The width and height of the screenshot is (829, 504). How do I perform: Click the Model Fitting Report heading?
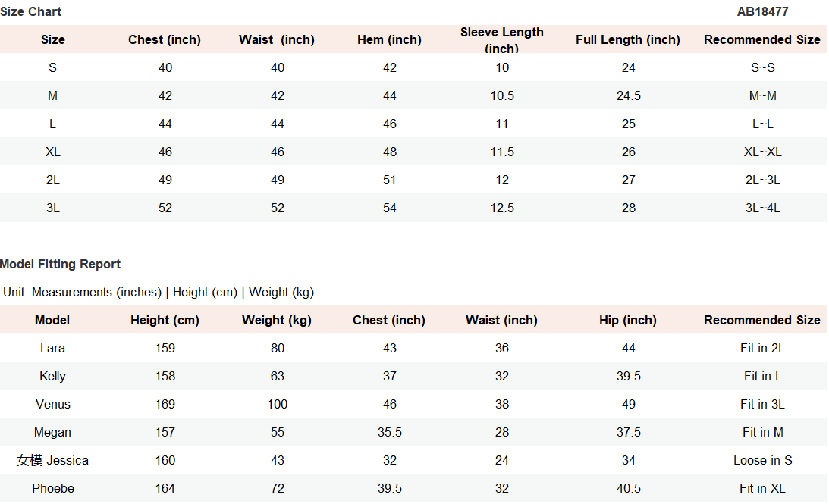(61, 264)
